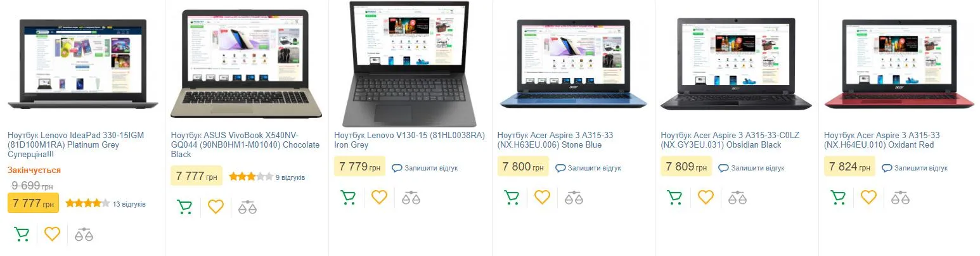Click the red Acer Aspire laptop image
Image resolution: width=980 pixels, height=256 pixels.
point(899,65)
